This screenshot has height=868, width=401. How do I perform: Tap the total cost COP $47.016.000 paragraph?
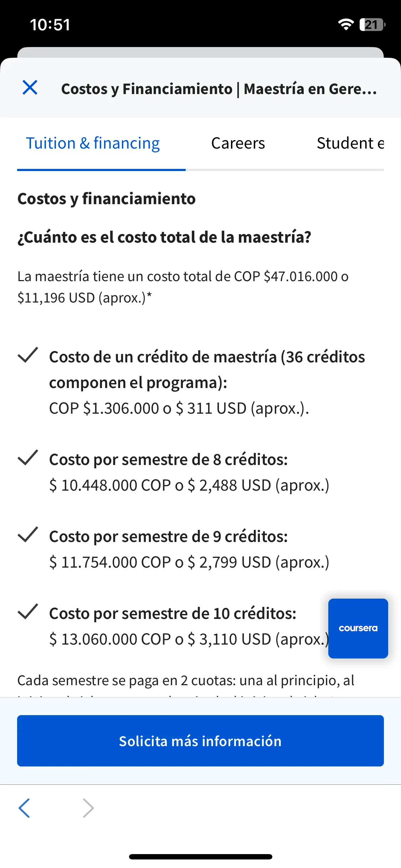point(183,287)
